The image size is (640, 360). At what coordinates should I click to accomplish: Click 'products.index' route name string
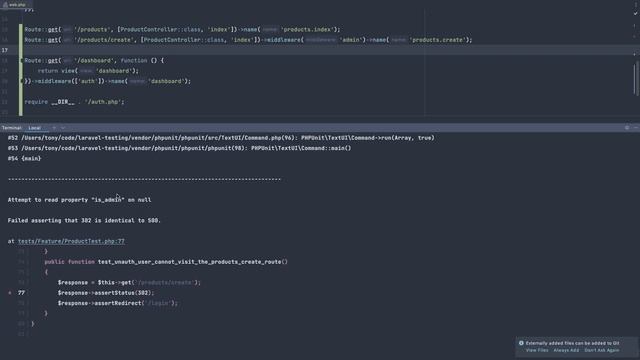[307, 29]
